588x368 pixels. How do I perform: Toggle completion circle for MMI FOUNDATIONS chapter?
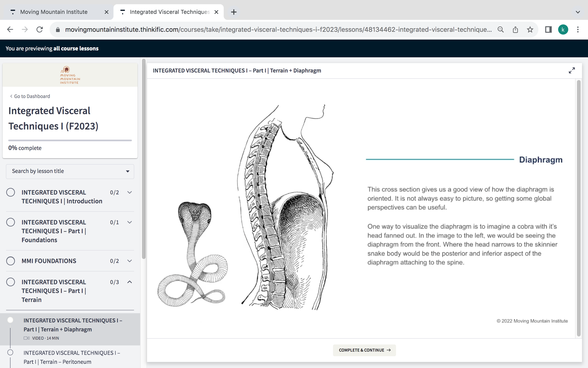(x=10, y=261)
